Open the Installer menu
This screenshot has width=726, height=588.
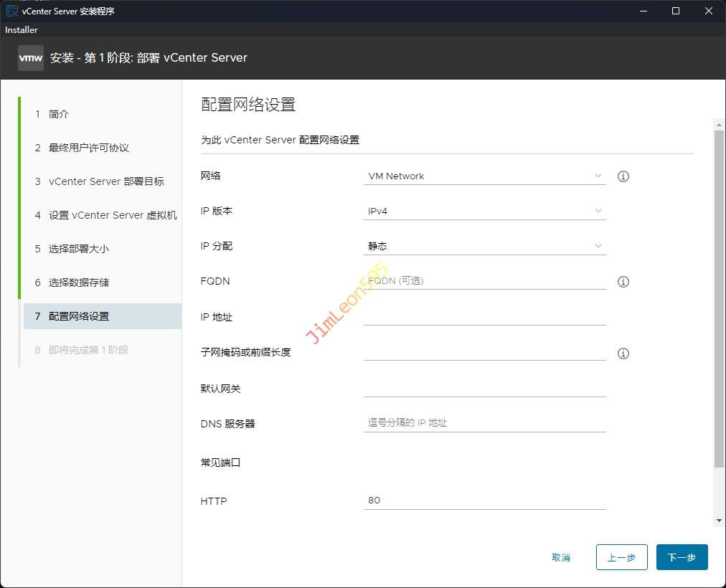pos(22,30)
